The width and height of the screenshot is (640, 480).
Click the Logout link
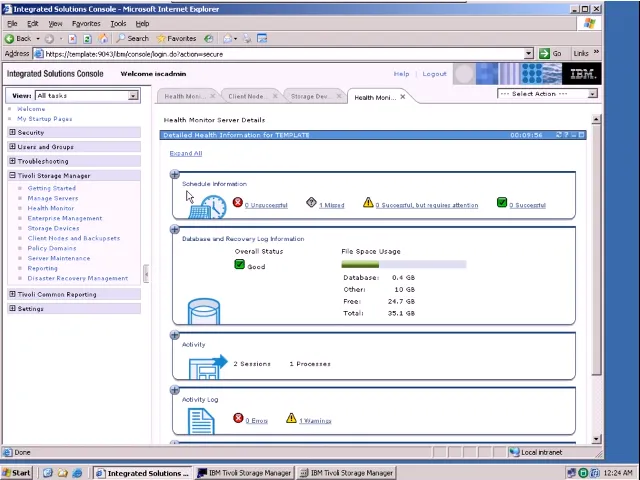434,74
